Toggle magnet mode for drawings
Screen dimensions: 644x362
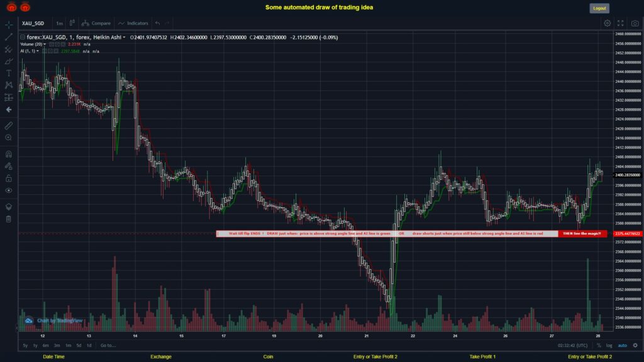[x=9, y=155]
